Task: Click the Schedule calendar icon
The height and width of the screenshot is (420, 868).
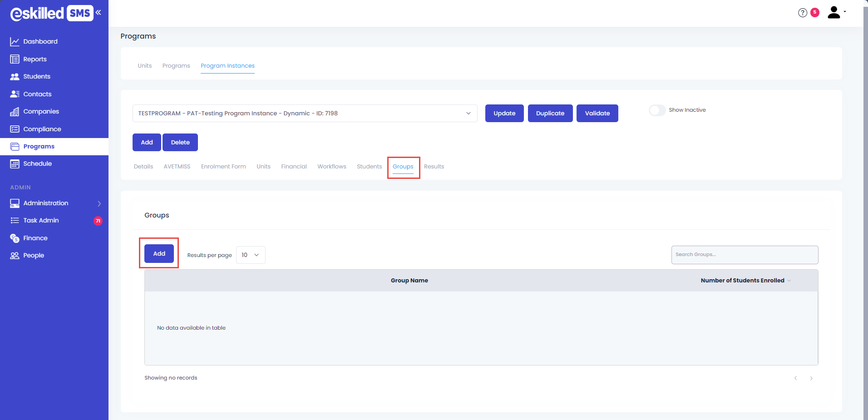Action: click(15, 164)
